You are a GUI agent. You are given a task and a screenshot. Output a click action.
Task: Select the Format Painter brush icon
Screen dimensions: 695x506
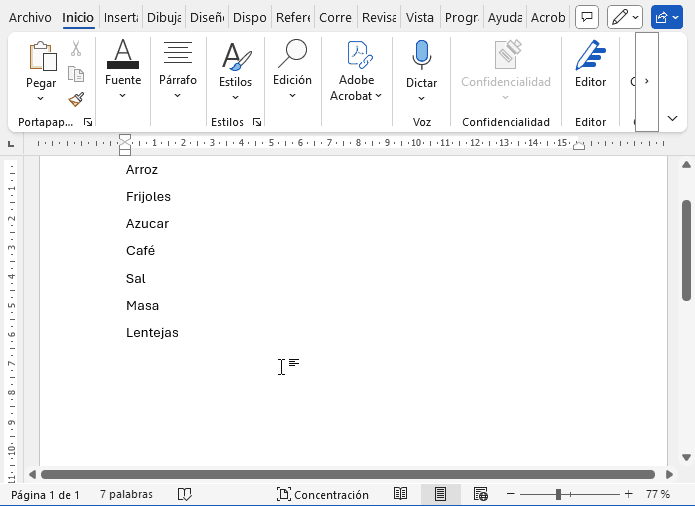76,98
